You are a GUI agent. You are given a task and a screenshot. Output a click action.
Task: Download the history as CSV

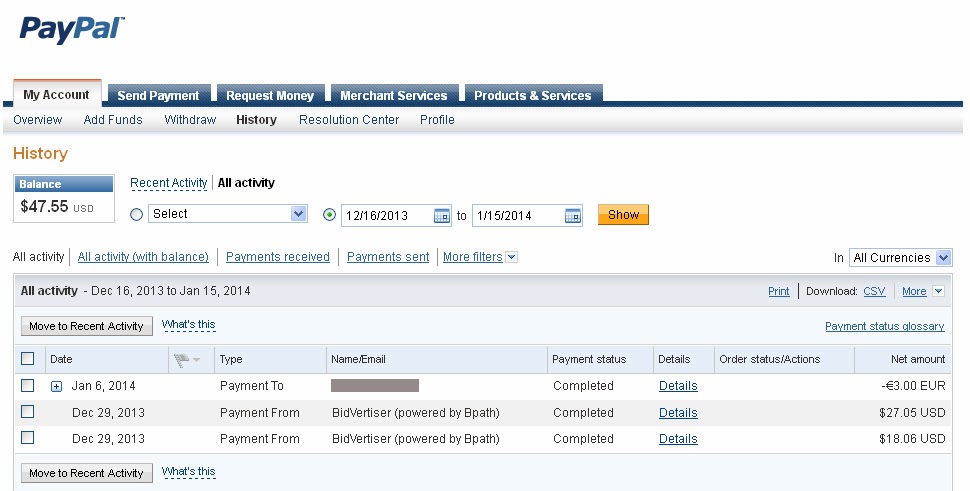click(874, 292)
